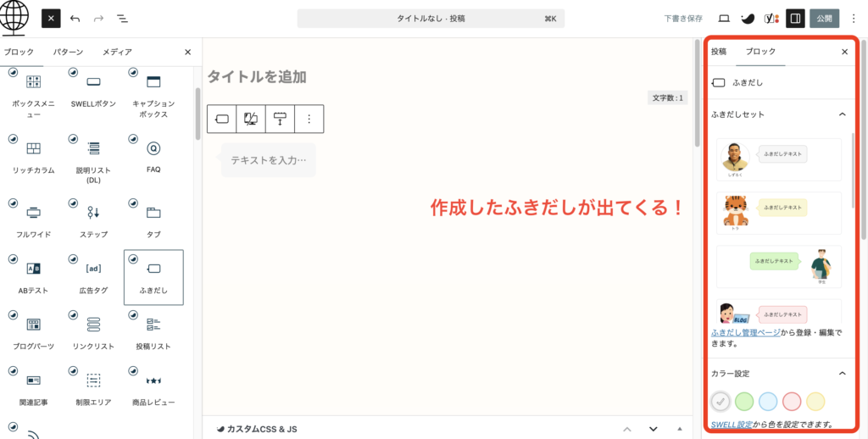Insert the ふきだし block from the list

coord(153,276)
